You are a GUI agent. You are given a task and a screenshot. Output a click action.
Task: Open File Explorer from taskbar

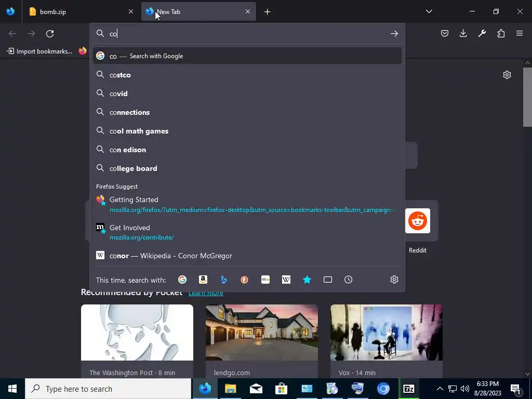230,389
